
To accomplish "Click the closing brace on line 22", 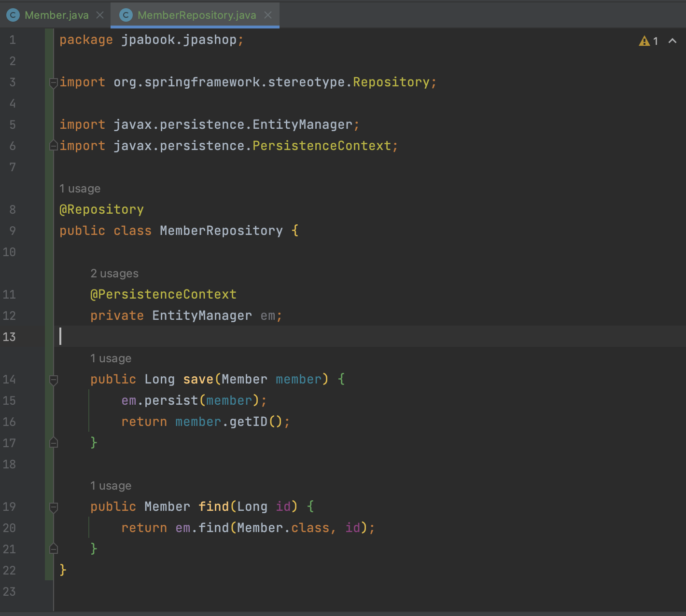I will click(63, 570).
